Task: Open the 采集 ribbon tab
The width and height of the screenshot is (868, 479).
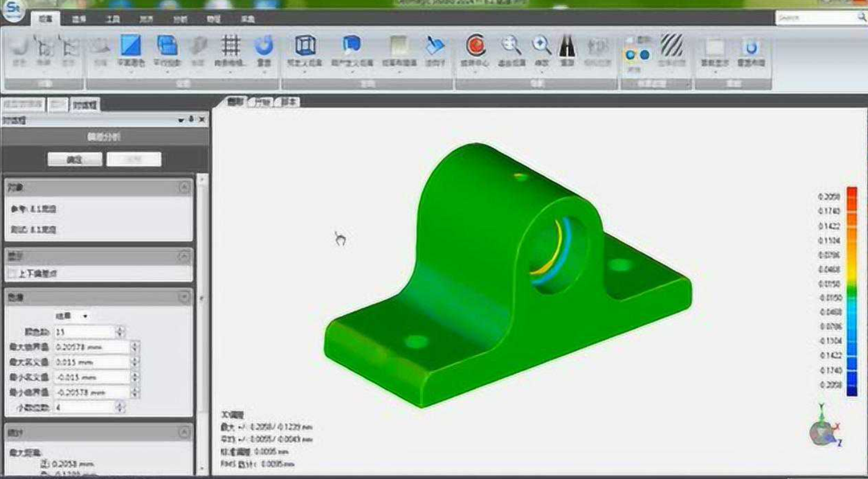Action: point(247,19)
